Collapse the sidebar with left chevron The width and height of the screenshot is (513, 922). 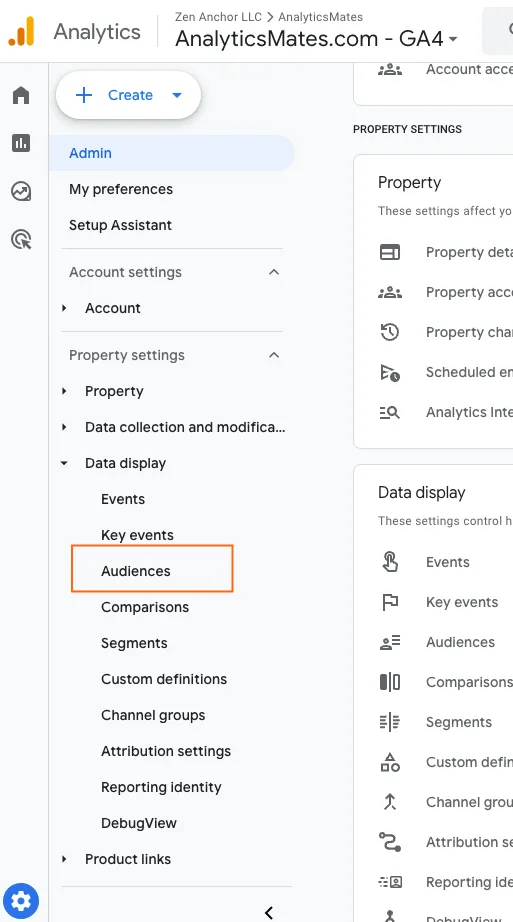pos(269,913)
